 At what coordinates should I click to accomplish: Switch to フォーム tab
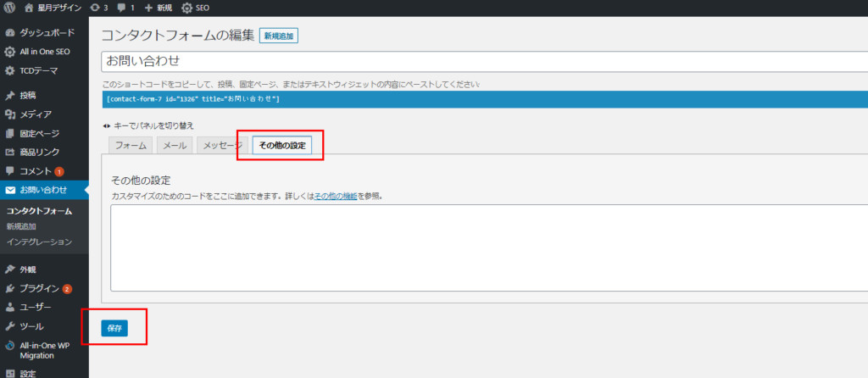pos(130,146)
